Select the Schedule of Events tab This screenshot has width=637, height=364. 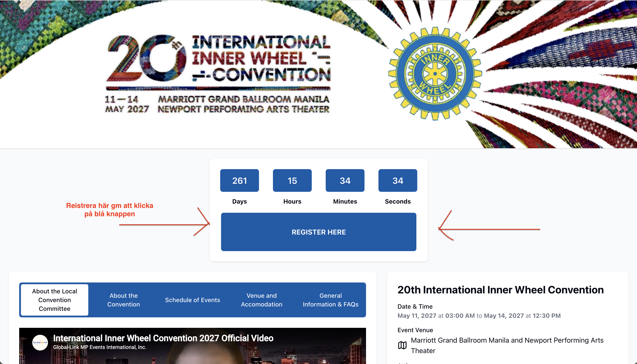[x=192, y=300]
